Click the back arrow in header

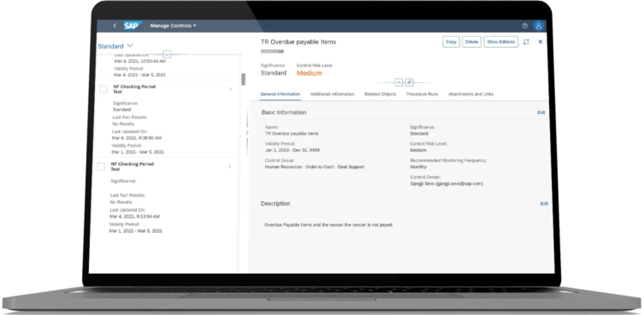click(115, 25)
